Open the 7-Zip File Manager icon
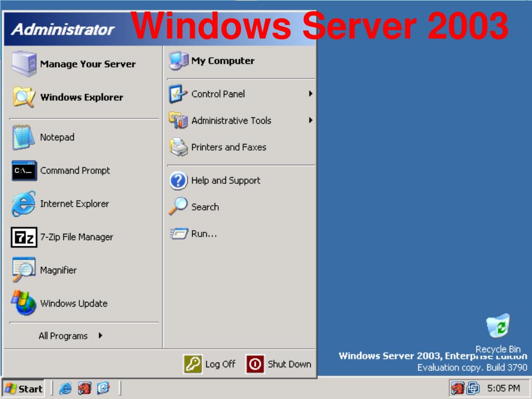This screenshot has height=399, width=532. point(24,237)
